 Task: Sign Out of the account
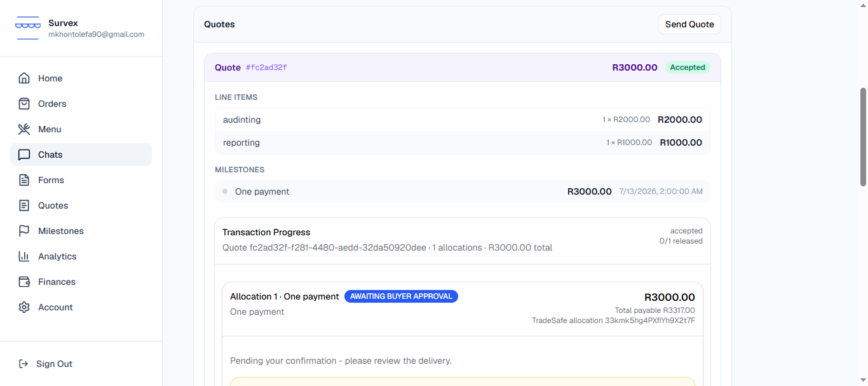click(81, 364)
